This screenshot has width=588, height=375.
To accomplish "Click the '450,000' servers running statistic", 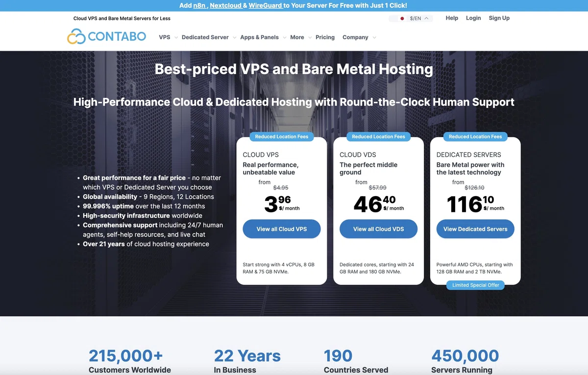I will (465, 355).
